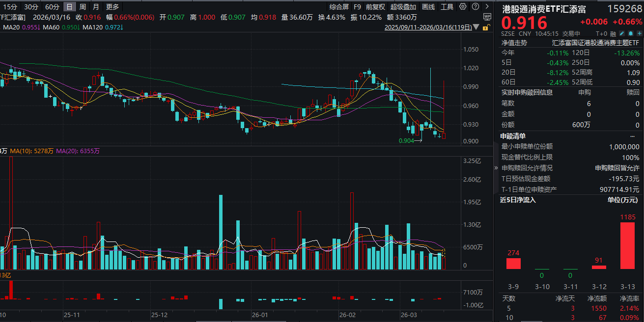Viewport: 644px width, 322px height.
Task: Switch to the 周 weekly chart tab
Action: [83, 7]
